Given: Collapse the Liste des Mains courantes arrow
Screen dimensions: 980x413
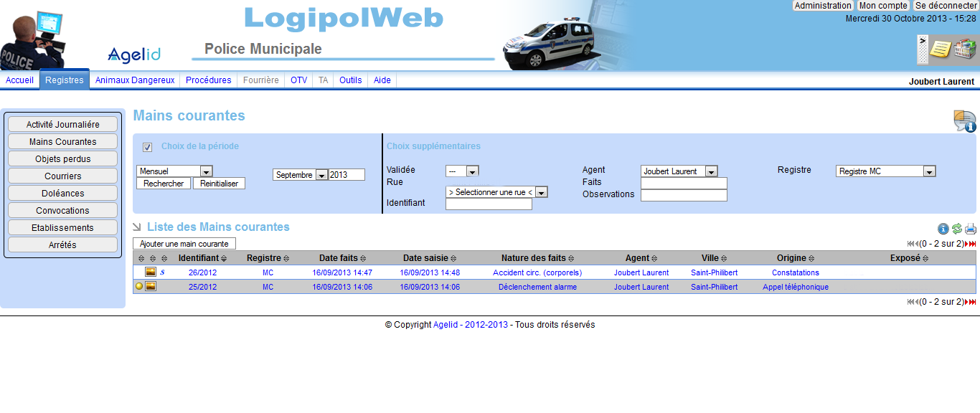Looking at the screenshot, I should (137, 227).
